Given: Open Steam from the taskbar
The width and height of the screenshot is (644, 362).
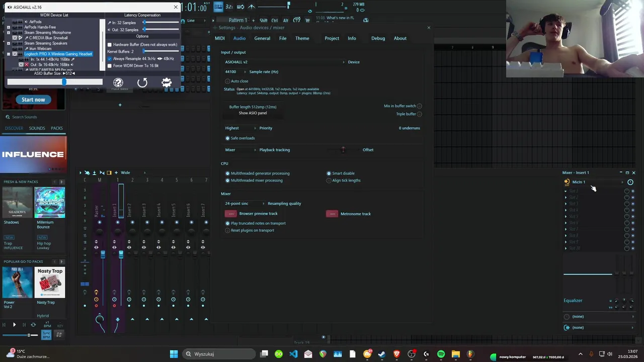Looking at the screenshot, I should [382, 354].
